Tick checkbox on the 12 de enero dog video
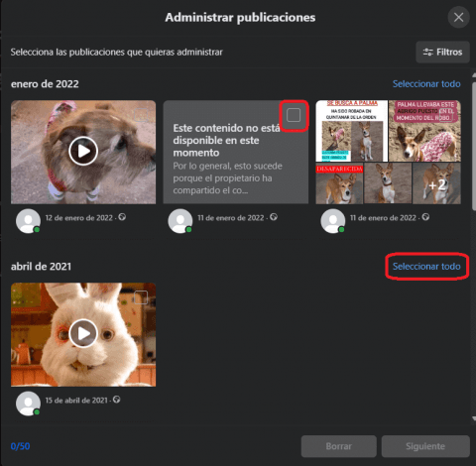 (x=141, y=115)
